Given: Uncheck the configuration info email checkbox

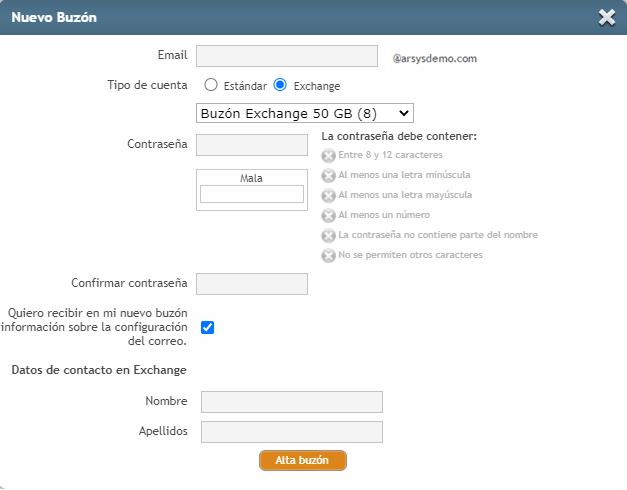Looking at the screenshot, I should tap(208, 327).
